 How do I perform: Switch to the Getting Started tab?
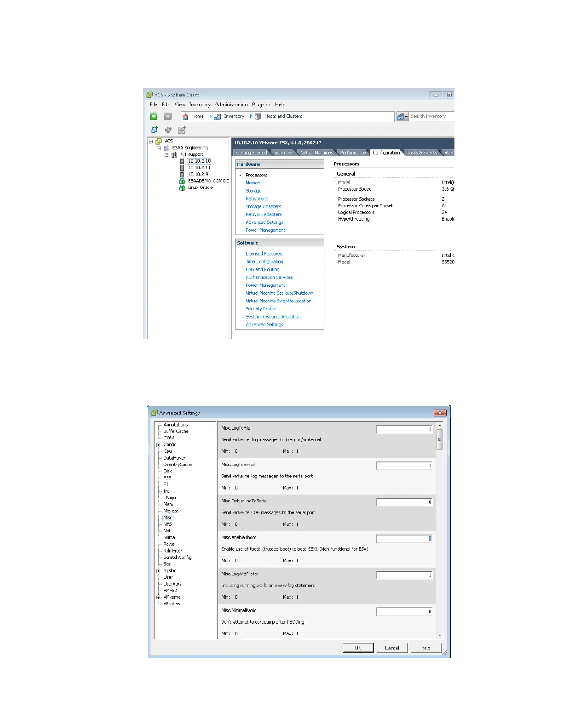pyautogui.click(x=251, y=153)
